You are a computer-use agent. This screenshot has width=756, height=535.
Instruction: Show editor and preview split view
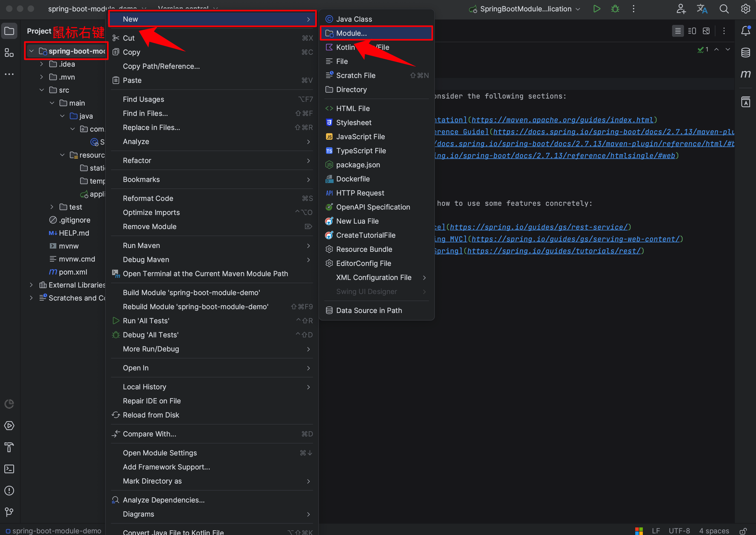coord(692,31)
